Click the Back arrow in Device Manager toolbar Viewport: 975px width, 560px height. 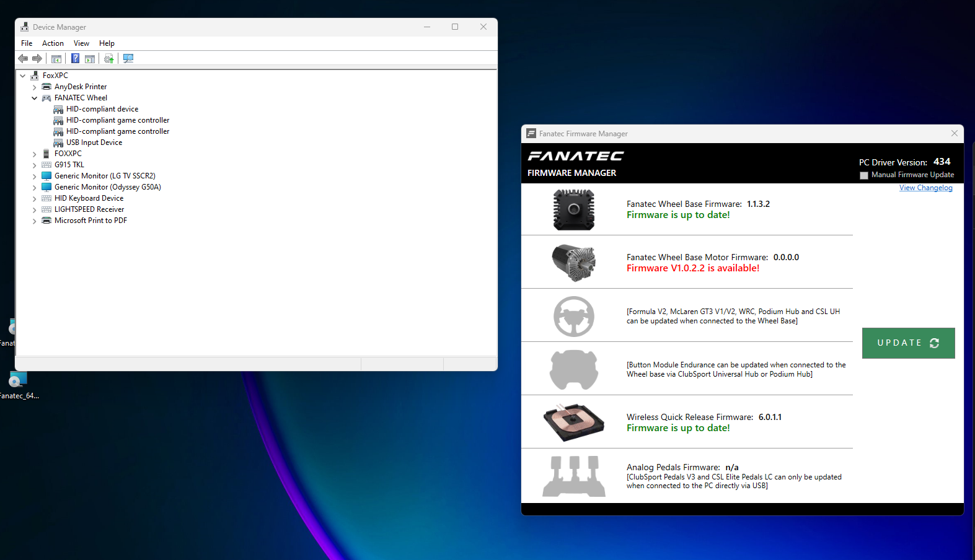pos(23,58)
